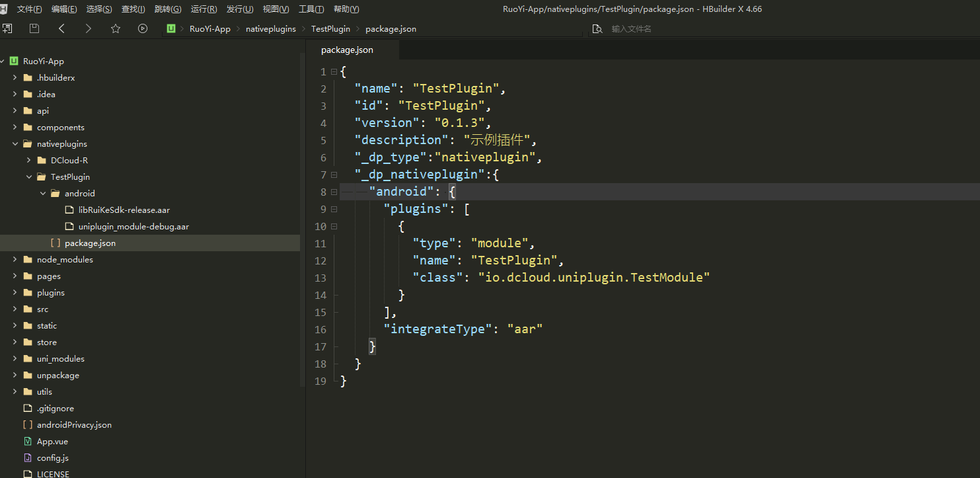Expand the api folder
This screenshot has height=478, width=980.
pos(15,110)
